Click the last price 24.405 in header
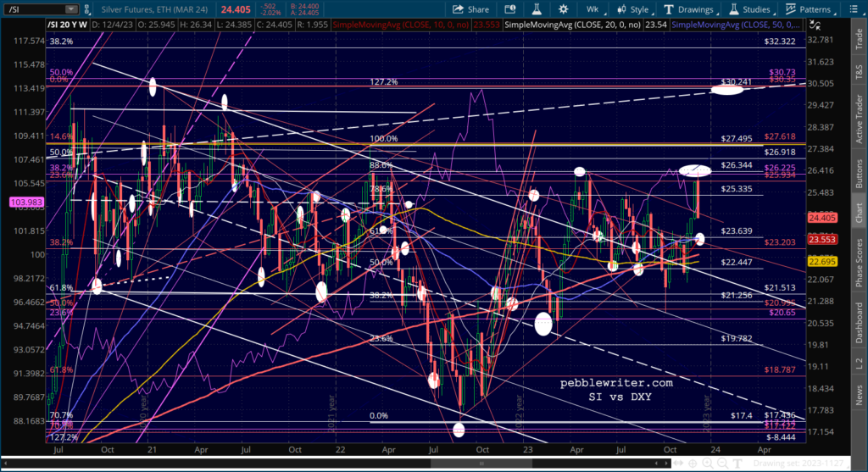The image size is (868, 472). [236, 9]
